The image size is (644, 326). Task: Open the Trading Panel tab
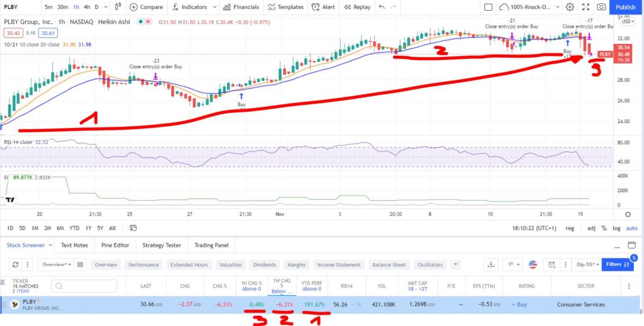(x=211, y=245)
